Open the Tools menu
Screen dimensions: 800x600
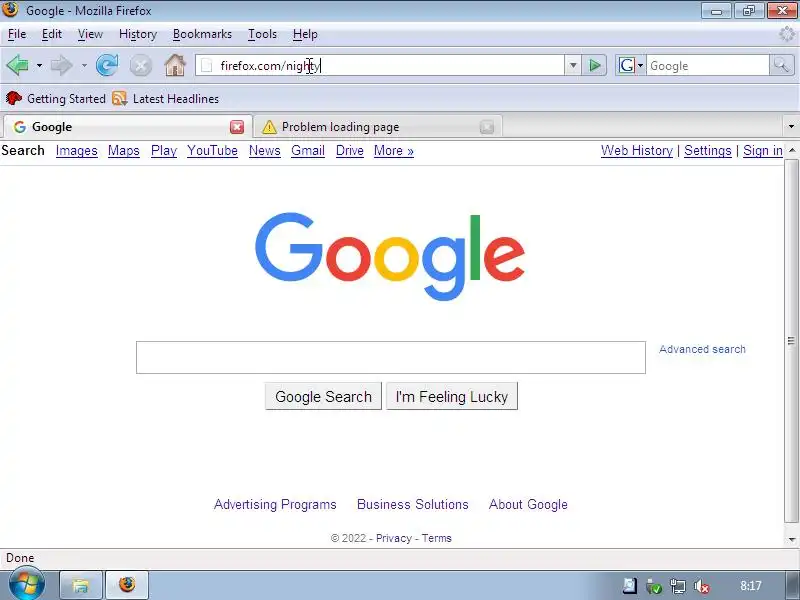pos(262,34)
